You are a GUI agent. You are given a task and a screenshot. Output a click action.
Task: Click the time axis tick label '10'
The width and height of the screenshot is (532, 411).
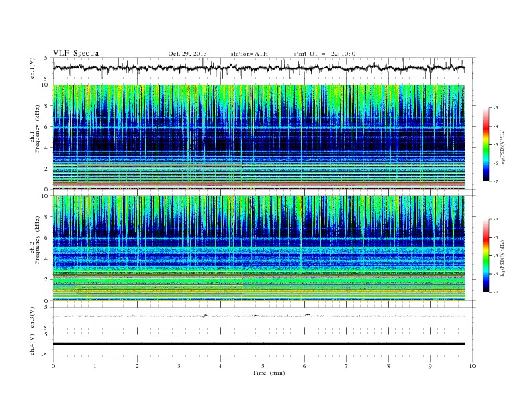[x=472, y=366]
